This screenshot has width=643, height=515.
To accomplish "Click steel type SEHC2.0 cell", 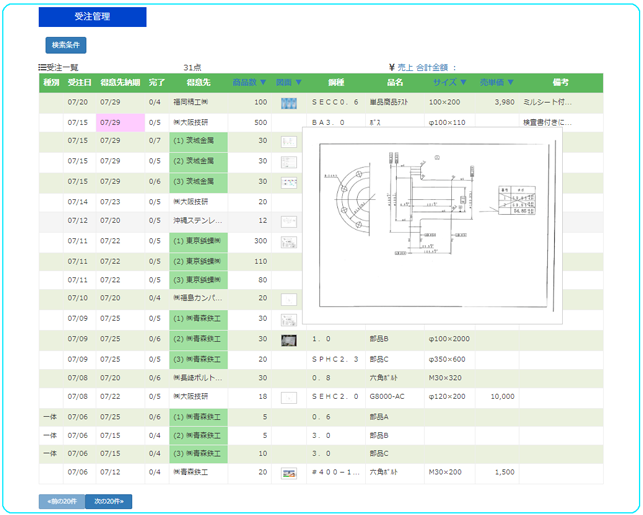I will point(336,397).
